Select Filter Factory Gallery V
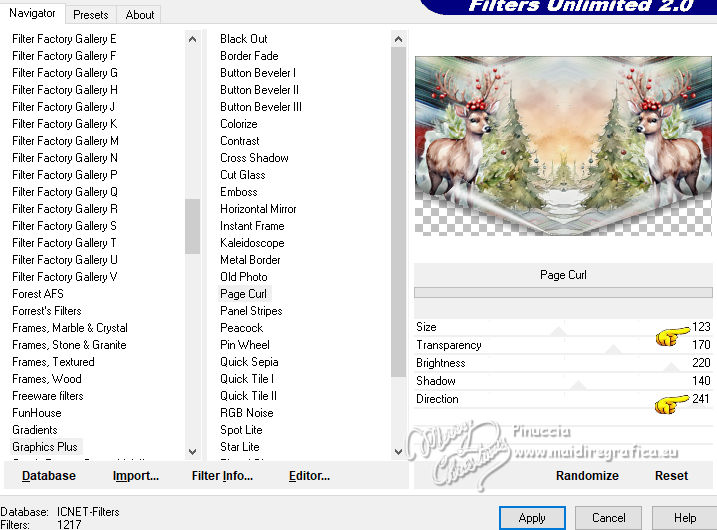 tap(64, 277)
